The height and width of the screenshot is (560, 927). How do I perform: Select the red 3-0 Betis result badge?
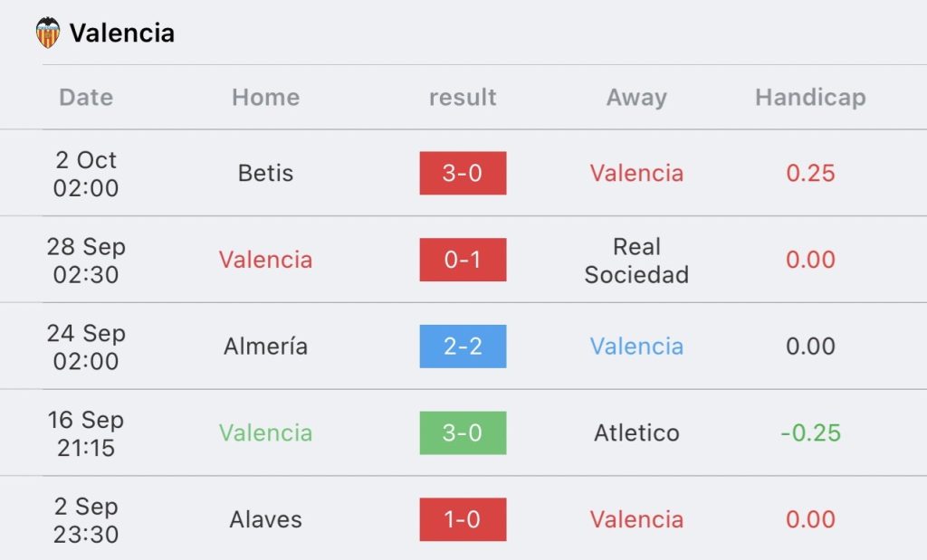(463, 173)
